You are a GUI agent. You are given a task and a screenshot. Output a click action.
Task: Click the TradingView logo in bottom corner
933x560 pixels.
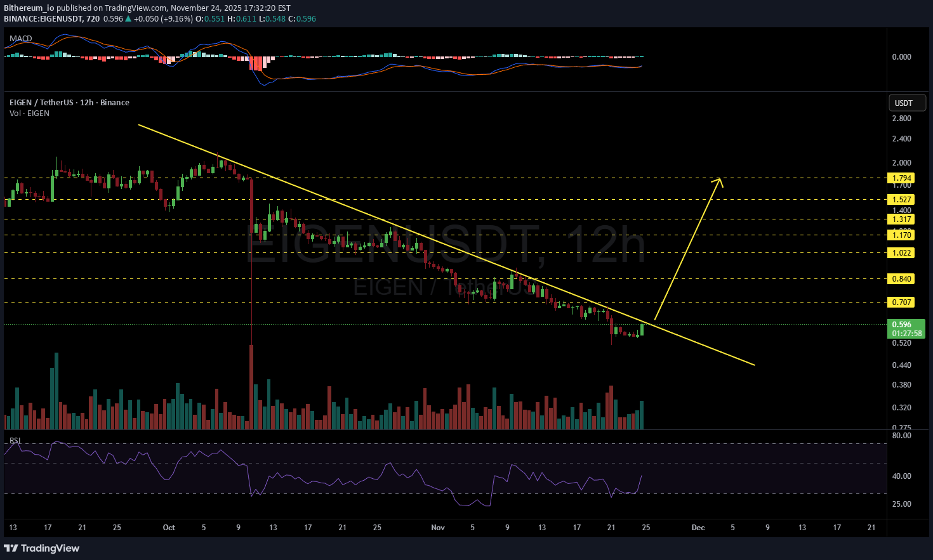coord(42,548)
